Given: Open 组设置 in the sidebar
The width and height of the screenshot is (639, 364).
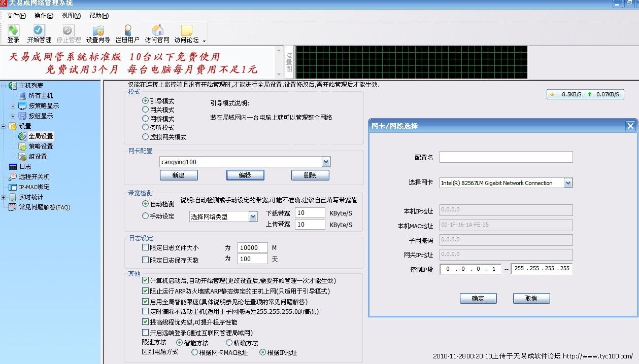Looking at the screenshot, I should (x=38, y=157).
